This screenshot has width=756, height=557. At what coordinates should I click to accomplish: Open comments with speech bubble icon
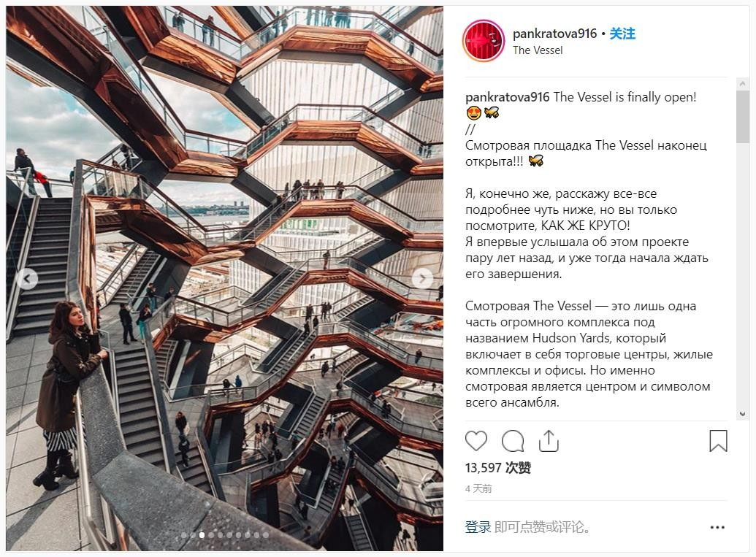coord(513,441)
